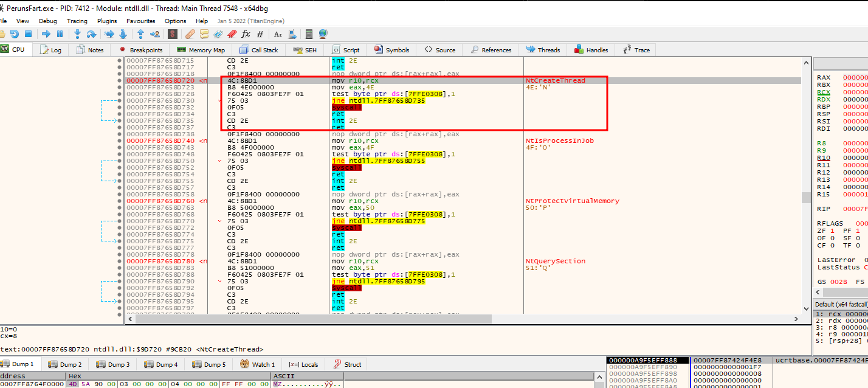Toggle breakpoint bullet at NtProtectVirtualMemory line
The height and width of the screenshot is (388, 868).
coord(119,201)
